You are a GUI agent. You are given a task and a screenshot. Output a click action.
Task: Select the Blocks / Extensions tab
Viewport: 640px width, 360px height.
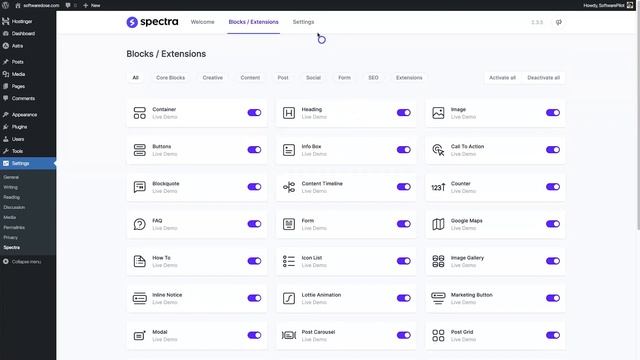tap(253, 22)
